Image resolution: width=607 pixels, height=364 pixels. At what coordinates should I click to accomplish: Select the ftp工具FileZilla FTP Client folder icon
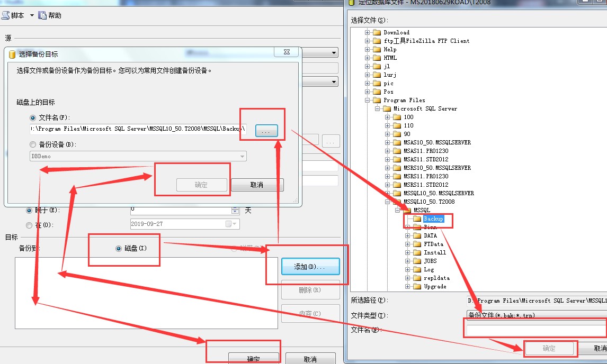377,41
